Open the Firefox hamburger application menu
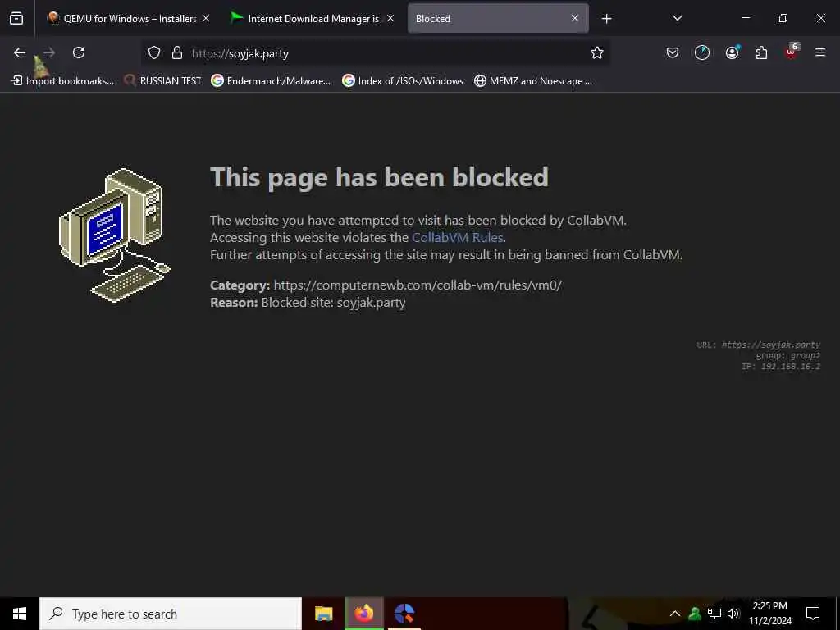 (x=820, y=52)
